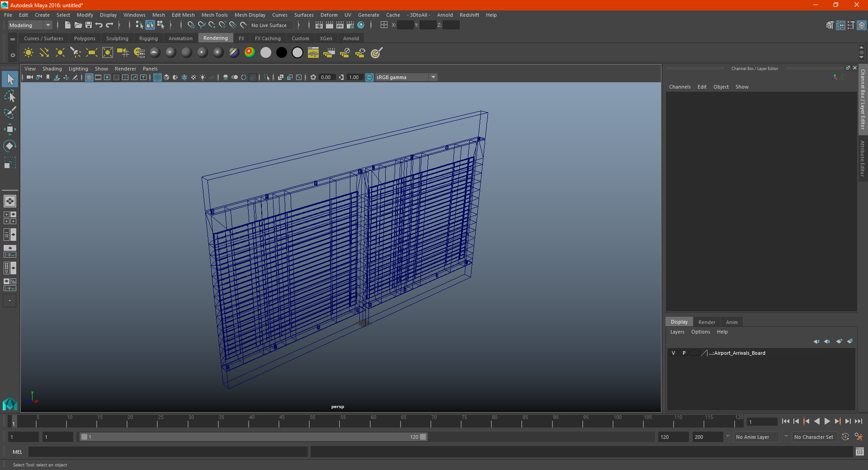
Task: Create a spot light from shelf
Action: [75, 53]
